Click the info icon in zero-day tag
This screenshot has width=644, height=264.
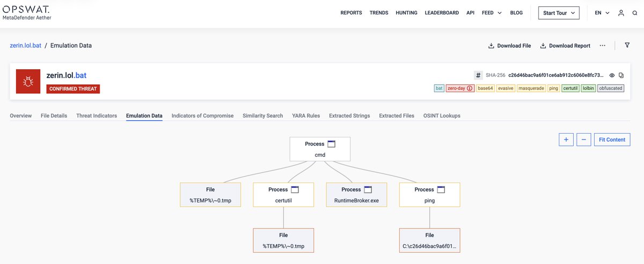coord(470,88)
